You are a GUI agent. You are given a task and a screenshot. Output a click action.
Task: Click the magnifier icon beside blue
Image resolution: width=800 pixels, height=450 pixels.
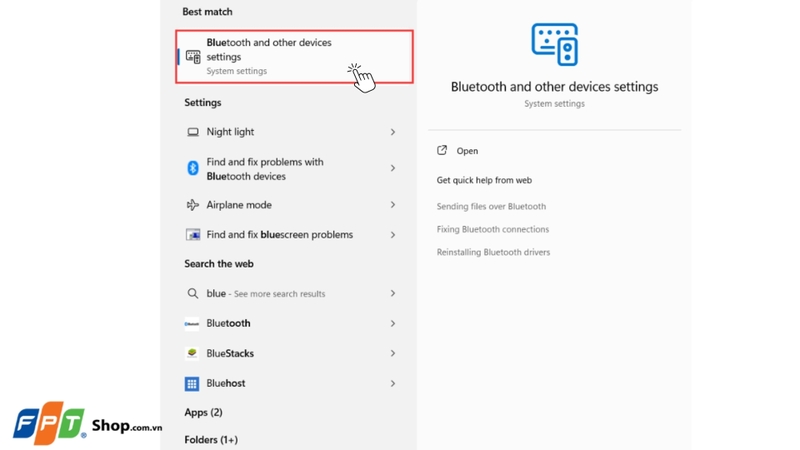[x=192, y=293]
